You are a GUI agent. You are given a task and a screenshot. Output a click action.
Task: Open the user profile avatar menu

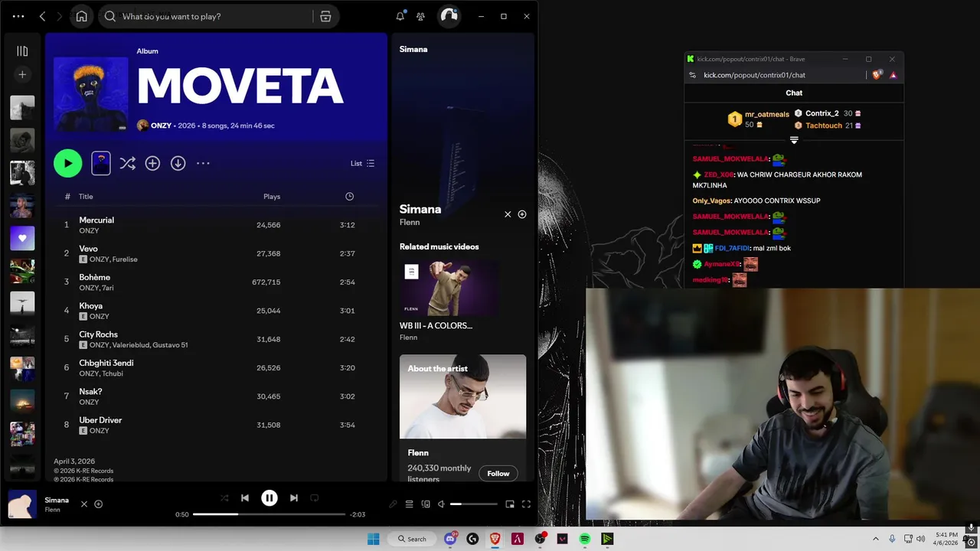pyautogui.click(x=449, y=16)
